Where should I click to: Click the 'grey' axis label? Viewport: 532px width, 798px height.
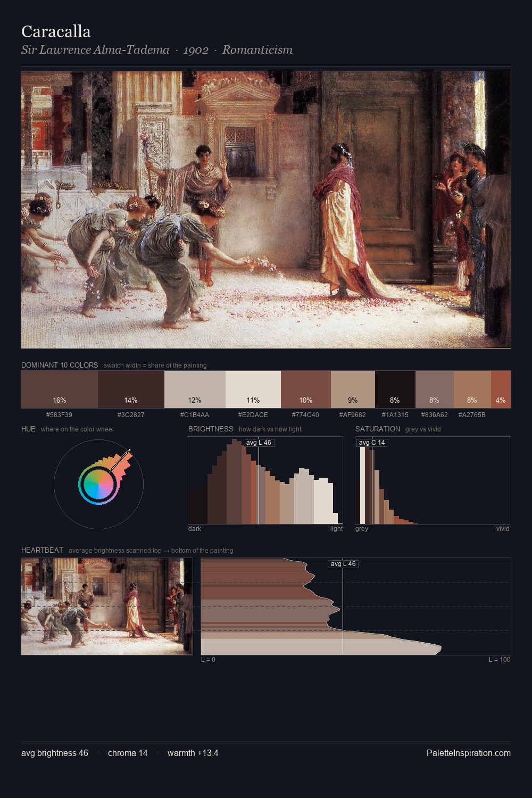click(362, 529)
